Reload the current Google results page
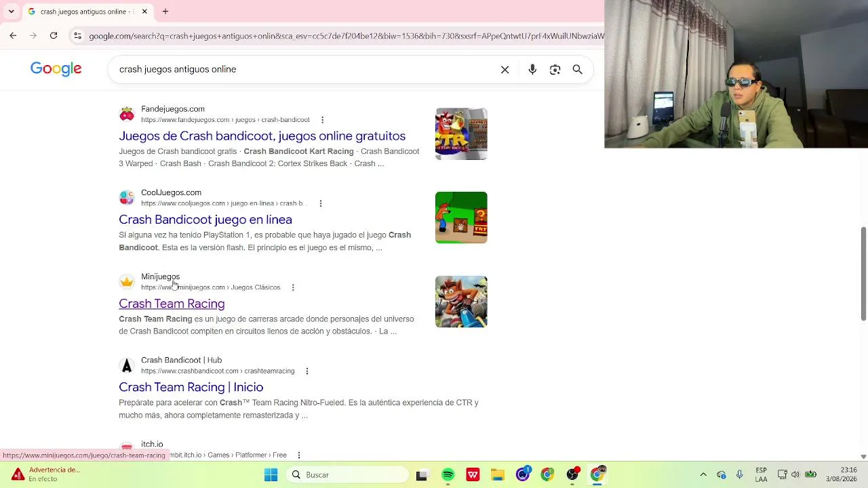Viewport: 868px width, 488px height. pos(54,35)
